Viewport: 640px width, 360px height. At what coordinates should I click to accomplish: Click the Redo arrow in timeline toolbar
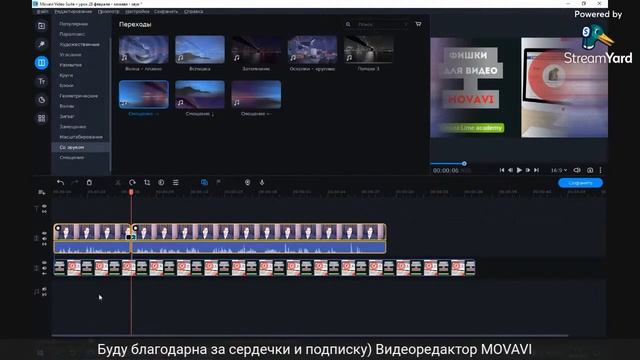(74, 182)
